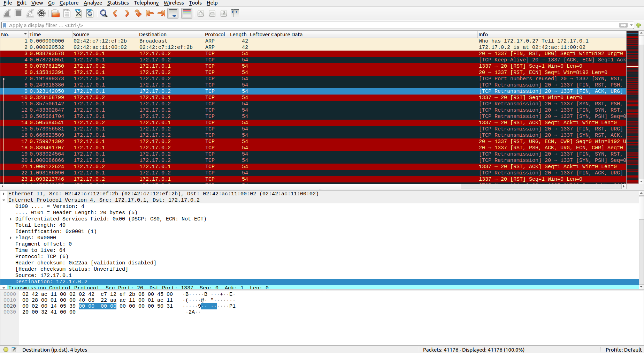Viewport: 644px width, 353px height.
Task: Restart the current capture
Action: 30,14
